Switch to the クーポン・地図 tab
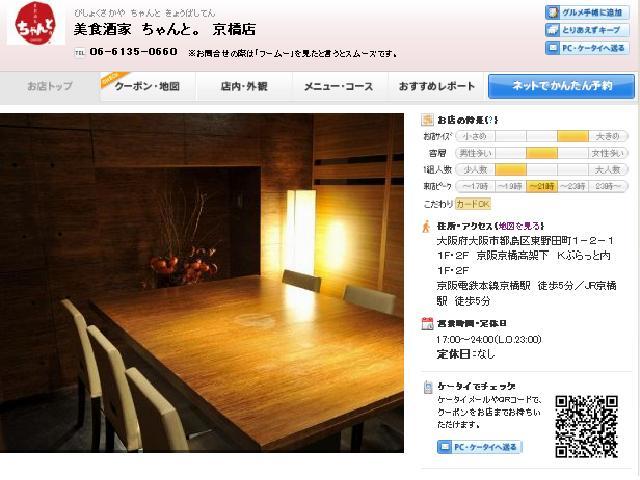This screenshot has height=480, width=640. point(147,87)
